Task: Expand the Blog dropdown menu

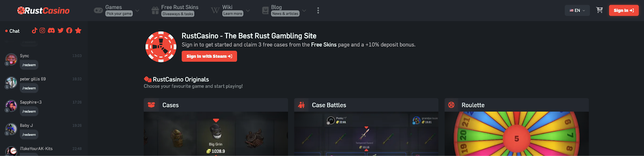Action: click(284, 10)
